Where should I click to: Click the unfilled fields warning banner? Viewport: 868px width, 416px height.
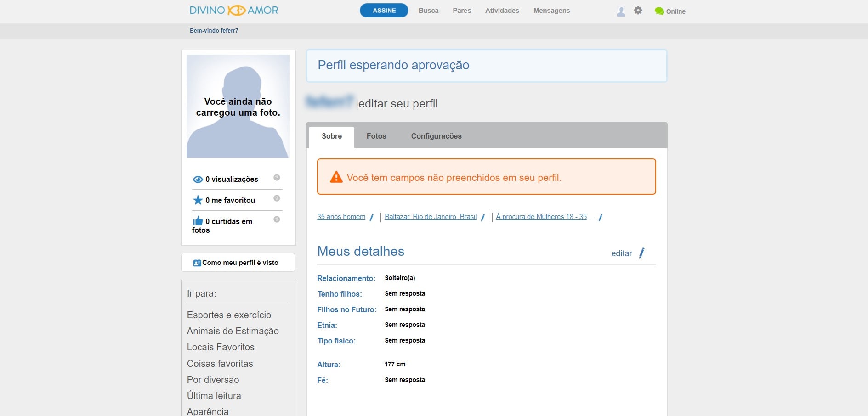click(486, 177)
